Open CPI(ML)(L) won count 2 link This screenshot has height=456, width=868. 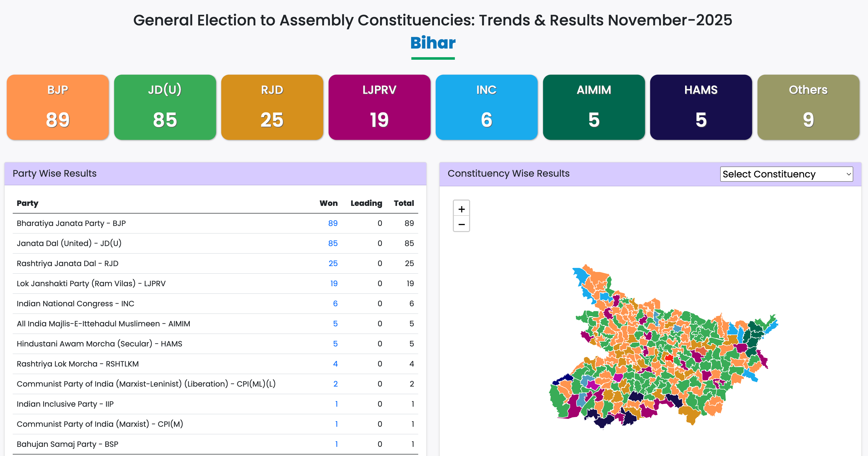(x=335, y=384)
